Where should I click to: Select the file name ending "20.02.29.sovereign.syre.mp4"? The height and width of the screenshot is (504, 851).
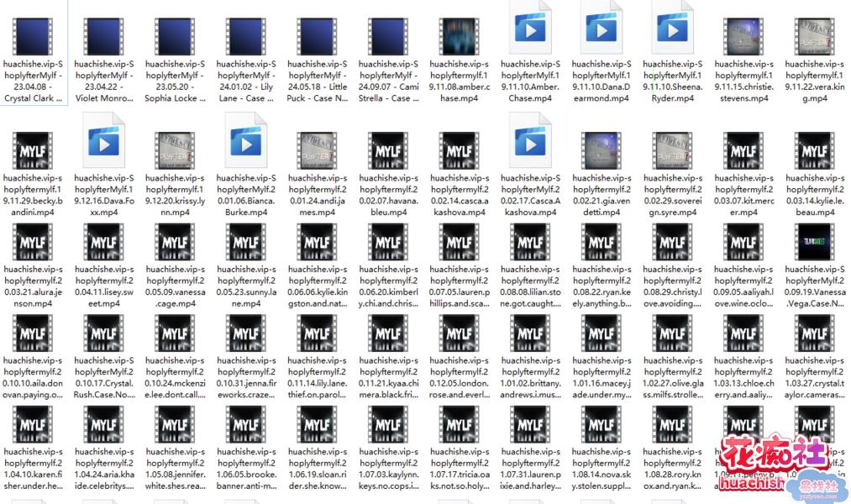click(672, 195)
